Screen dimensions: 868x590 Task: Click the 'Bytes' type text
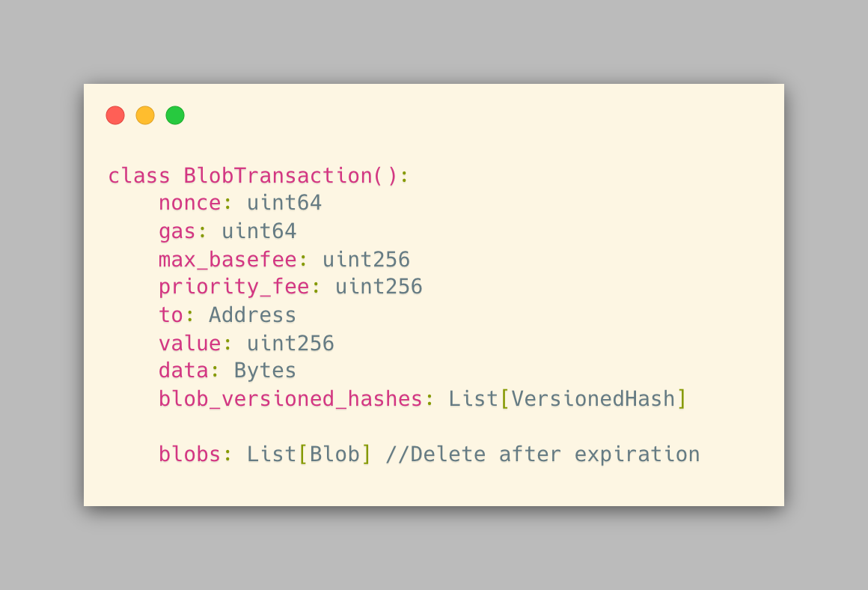tap(265, 371)
